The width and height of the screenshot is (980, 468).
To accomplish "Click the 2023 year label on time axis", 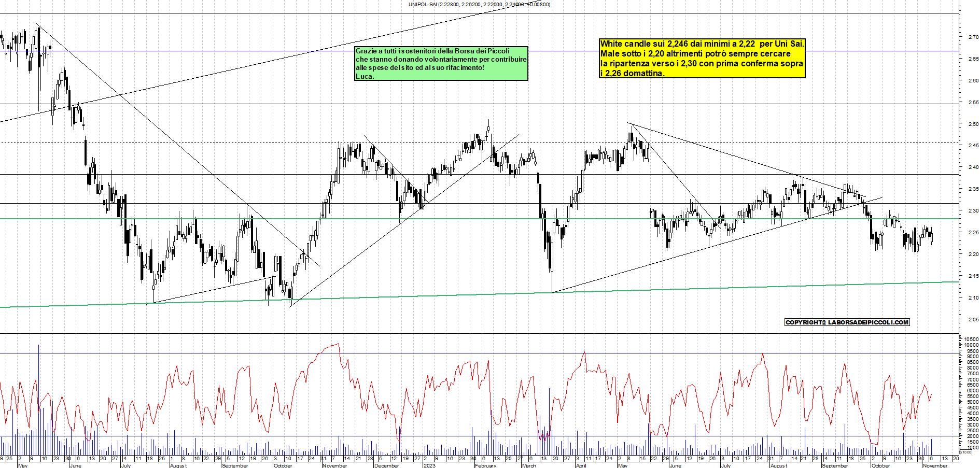I will point(429,465).
